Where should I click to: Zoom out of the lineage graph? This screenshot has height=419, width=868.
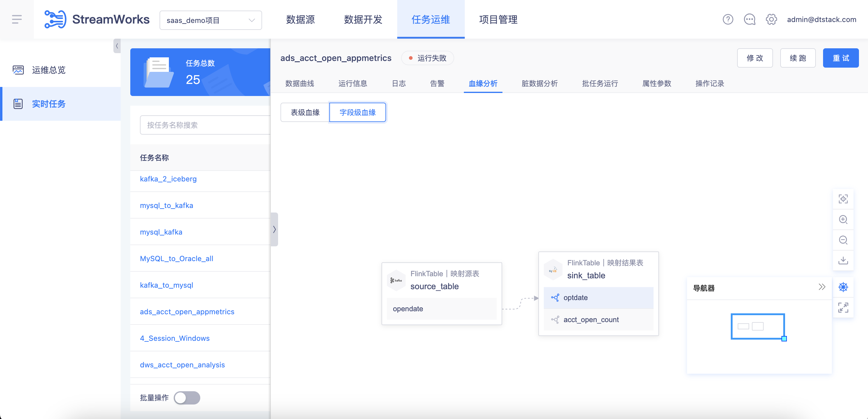point(843,240)
